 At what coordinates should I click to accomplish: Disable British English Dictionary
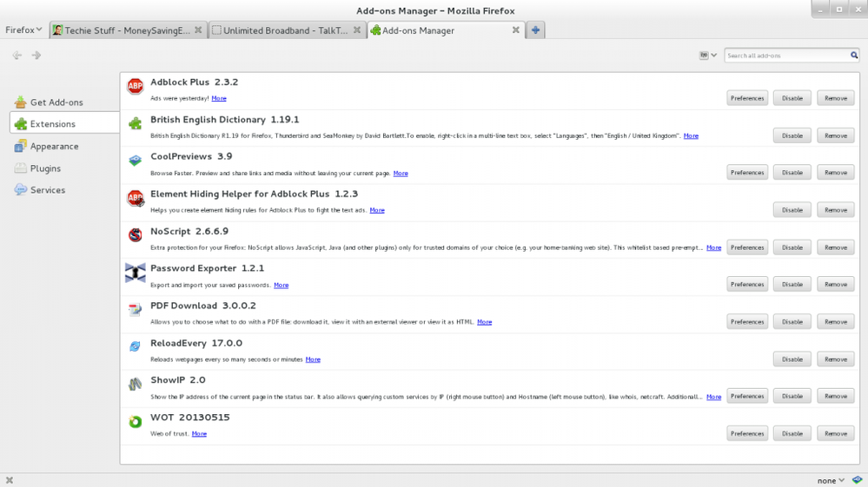click(x=792, y=135)
